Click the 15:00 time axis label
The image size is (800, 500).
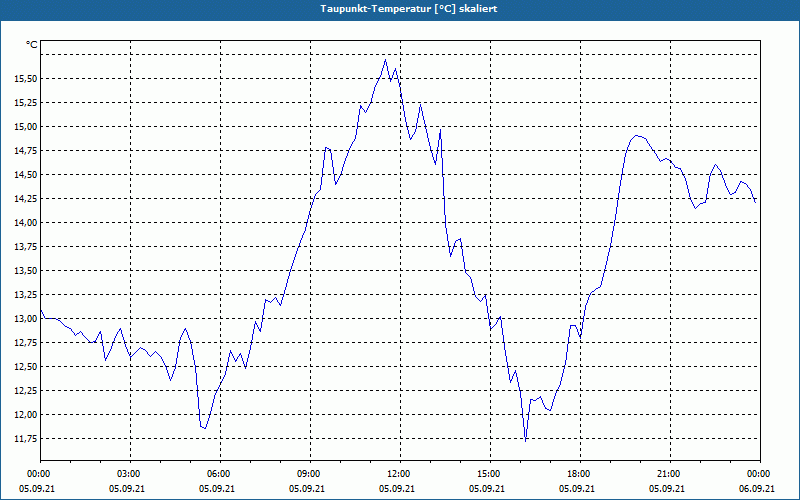[490, 474]
